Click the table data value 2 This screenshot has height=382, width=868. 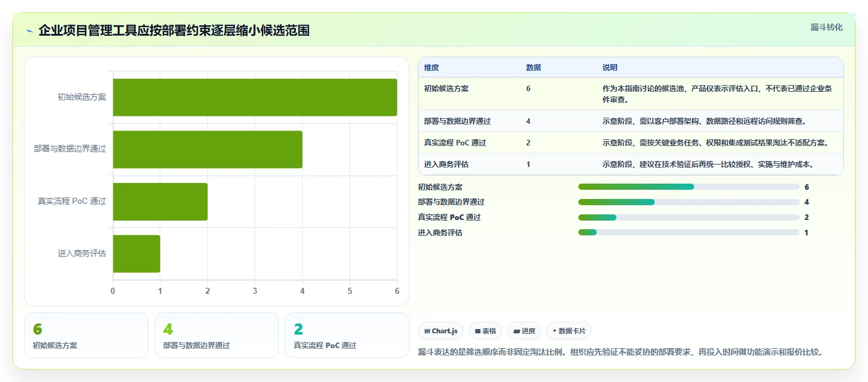click(528, 143)
